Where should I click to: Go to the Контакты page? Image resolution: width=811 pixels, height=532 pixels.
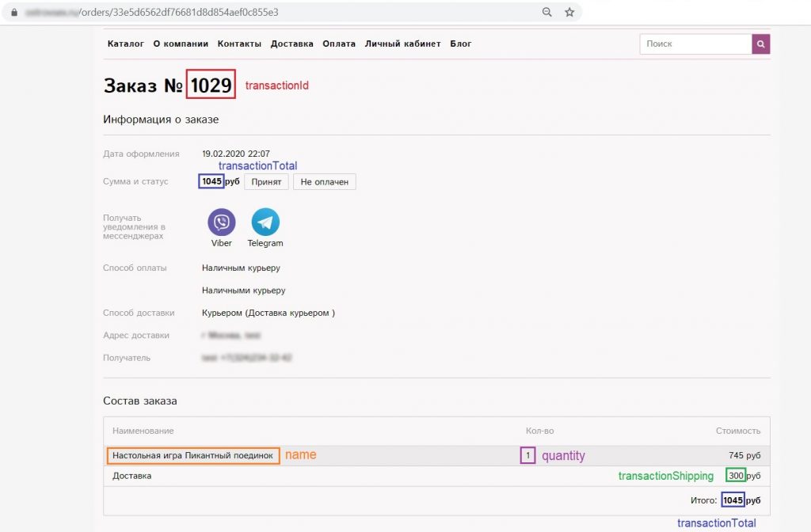239,44
